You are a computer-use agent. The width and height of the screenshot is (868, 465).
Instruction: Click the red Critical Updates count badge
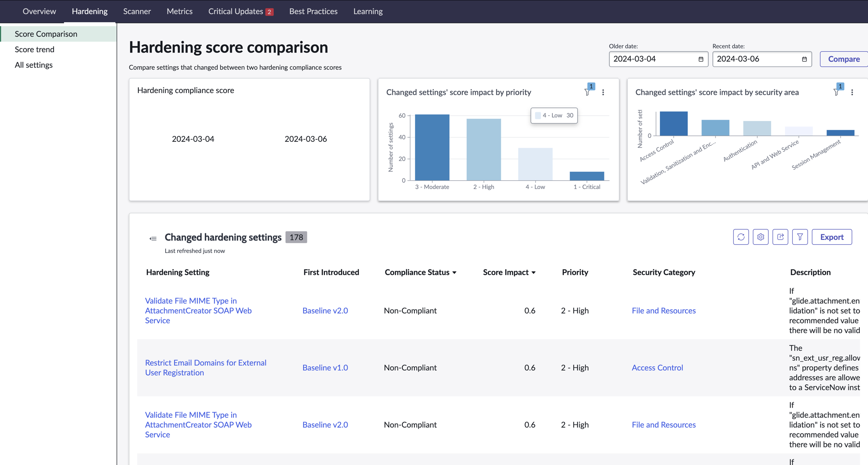click(269, 12)
